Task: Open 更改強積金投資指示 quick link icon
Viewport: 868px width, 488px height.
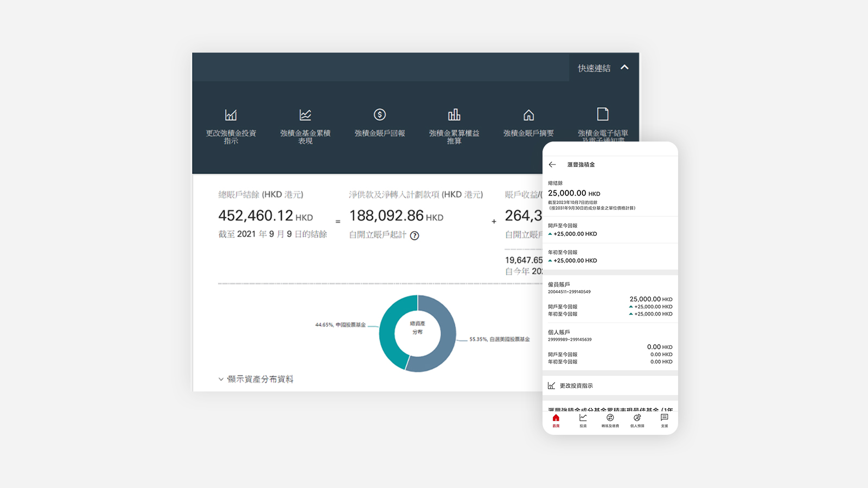Action: coord(231,115)
